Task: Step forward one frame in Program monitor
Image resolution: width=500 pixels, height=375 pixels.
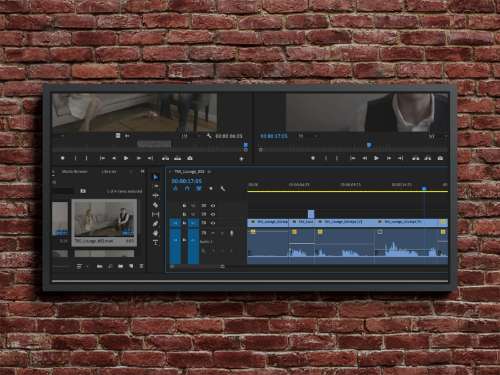Action: point(389,158)
